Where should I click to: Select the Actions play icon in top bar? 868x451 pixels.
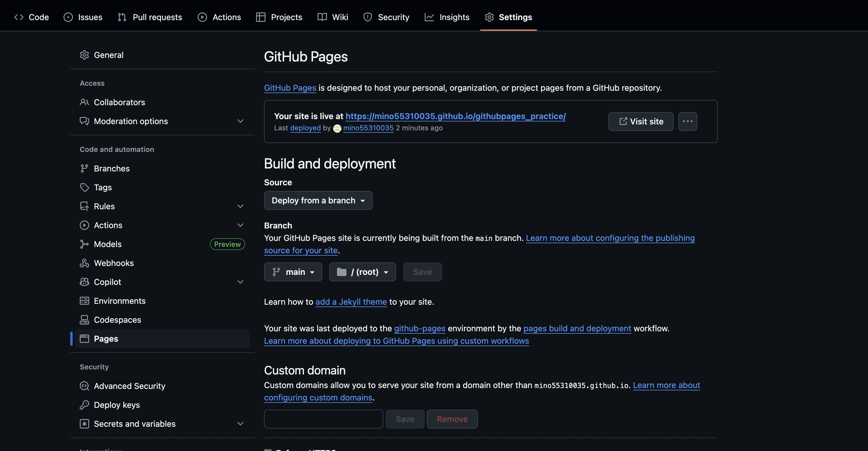[203, 17]
